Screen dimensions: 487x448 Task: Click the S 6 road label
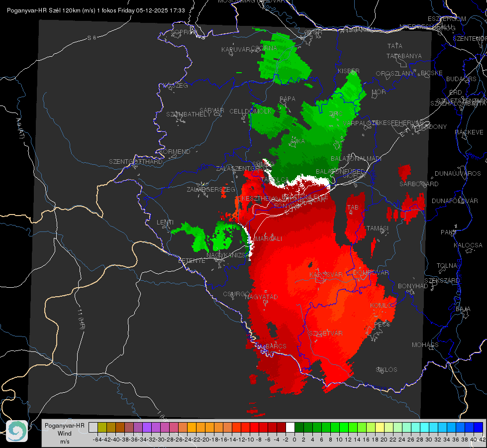(92, 38)
